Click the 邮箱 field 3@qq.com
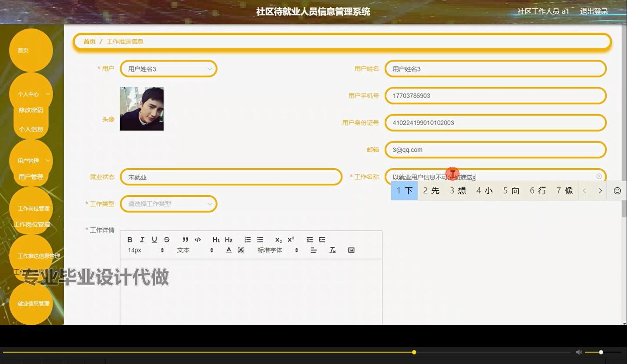 (495, 150)
